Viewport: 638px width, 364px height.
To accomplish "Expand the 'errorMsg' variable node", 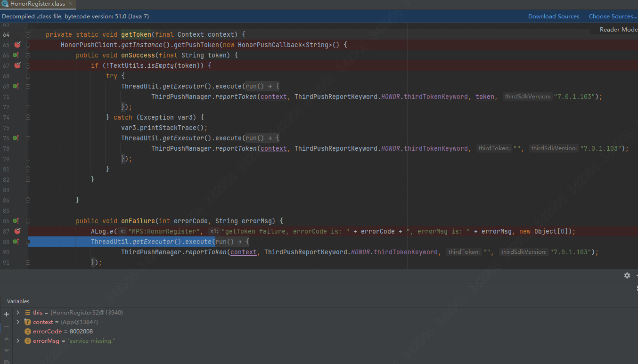I will coord(18,340).
